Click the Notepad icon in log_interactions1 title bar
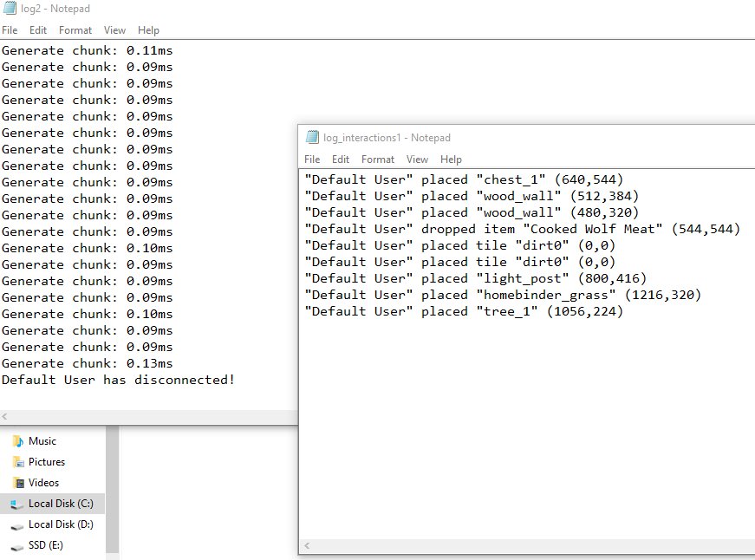Screen dimensions: 755x560 [312, 137]
